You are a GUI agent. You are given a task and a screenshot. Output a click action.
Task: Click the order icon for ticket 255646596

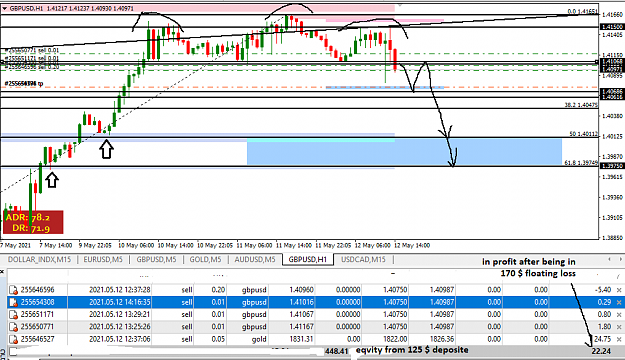tap(14, 290)
